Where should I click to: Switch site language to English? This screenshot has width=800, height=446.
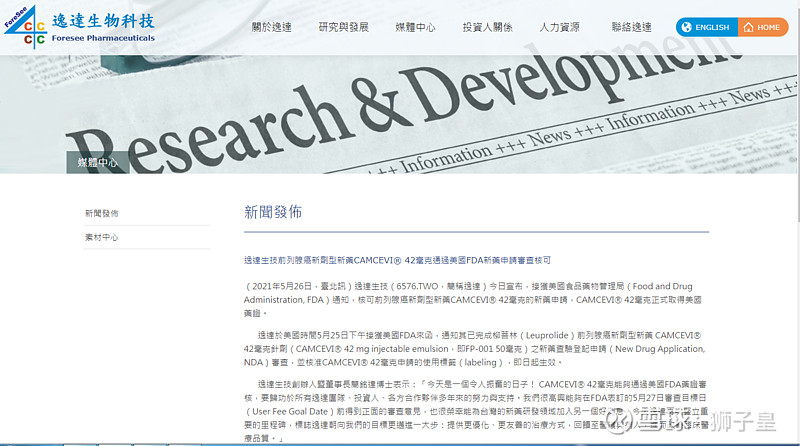[x=707, y=27]
